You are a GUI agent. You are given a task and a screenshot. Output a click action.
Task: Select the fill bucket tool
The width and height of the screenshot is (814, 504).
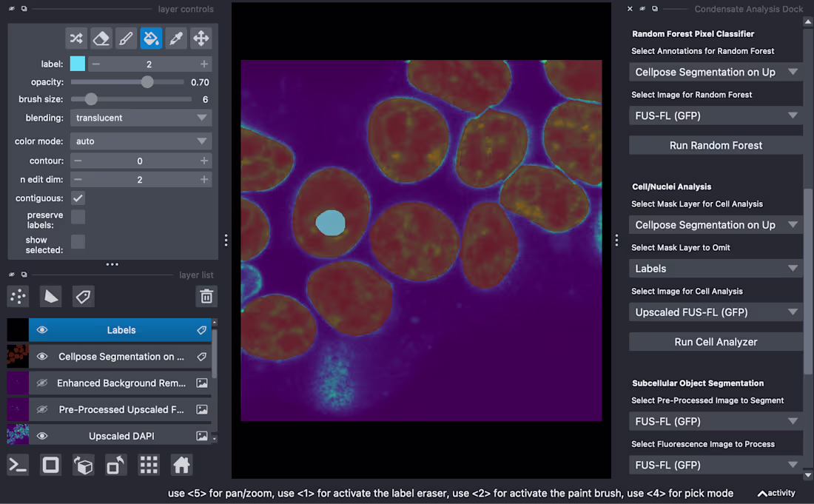152,38
